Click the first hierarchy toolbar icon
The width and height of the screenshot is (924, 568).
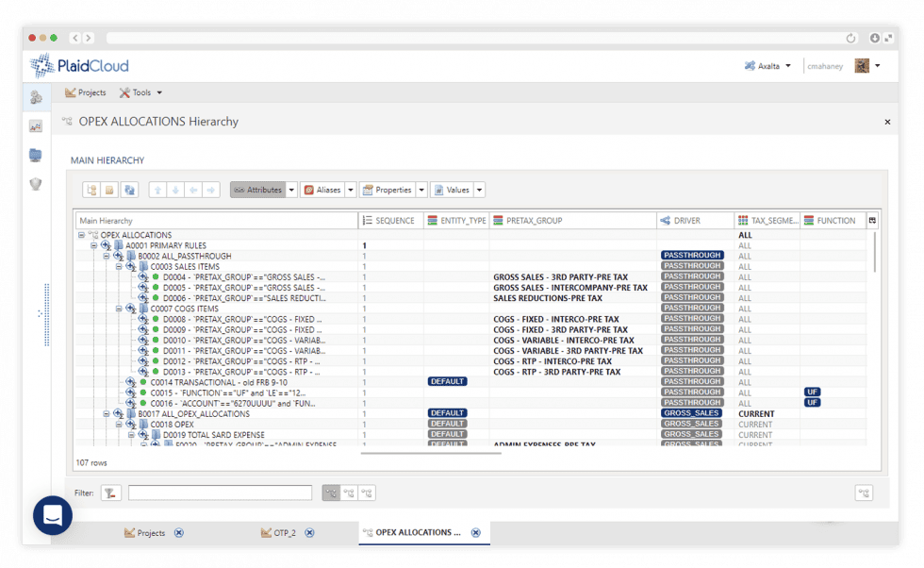click(91, 190)
